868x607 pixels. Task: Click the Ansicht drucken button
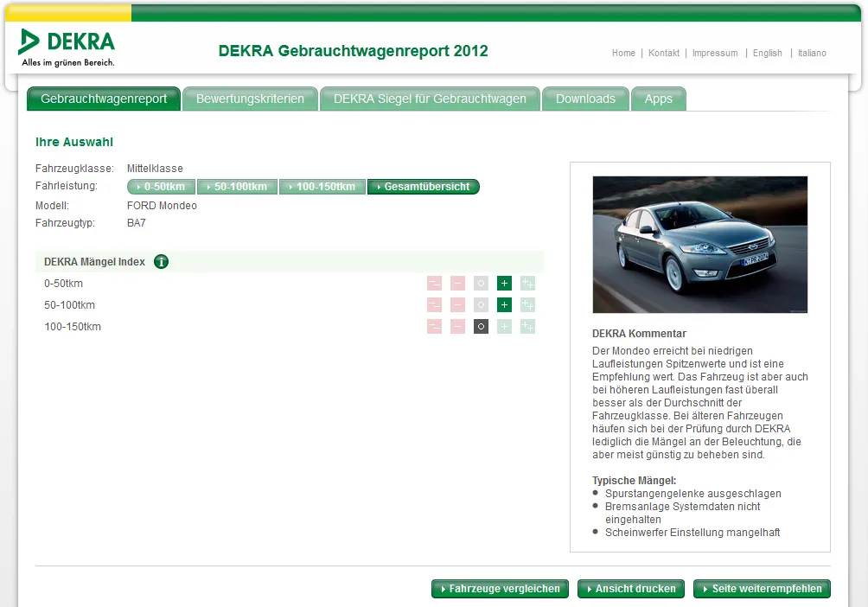(631, 589)
